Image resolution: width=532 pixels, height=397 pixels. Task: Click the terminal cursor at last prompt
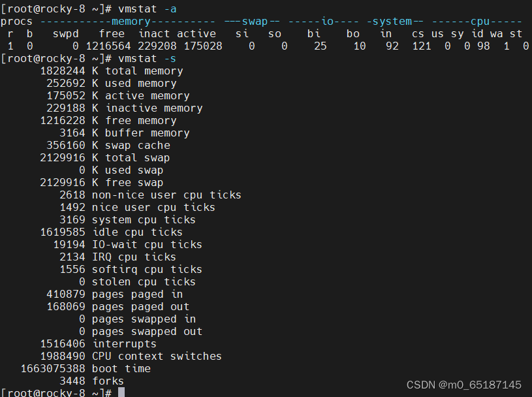point(121,392)
